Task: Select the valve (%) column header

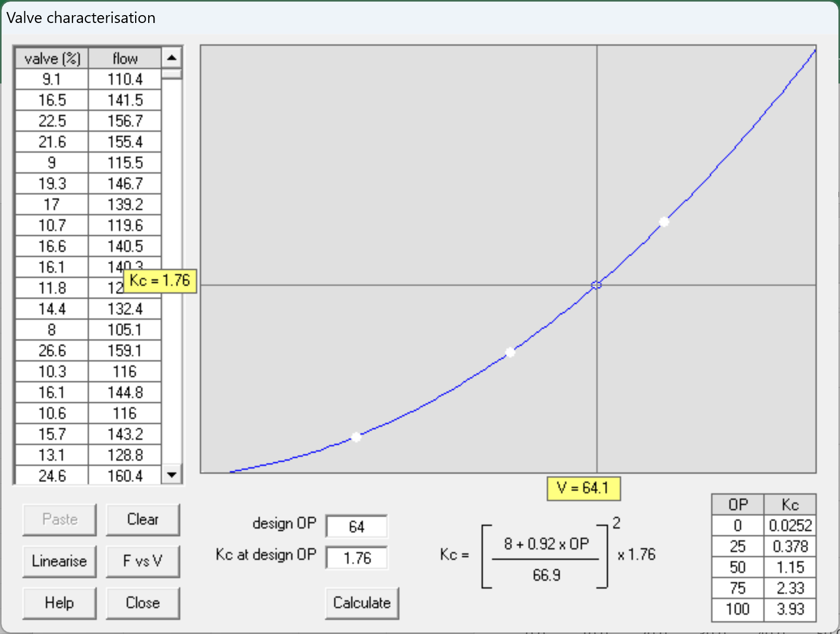Action: [x=52, y=58]
